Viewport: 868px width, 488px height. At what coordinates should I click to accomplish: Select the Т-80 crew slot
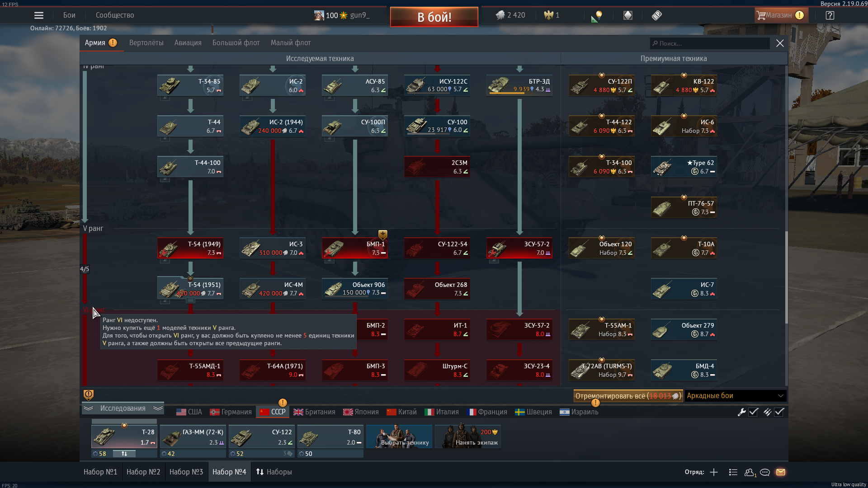pos(330,436)
